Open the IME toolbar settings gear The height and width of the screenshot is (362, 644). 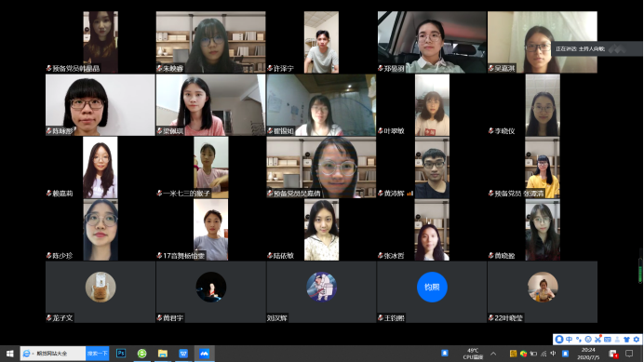[x=637, y=340]
